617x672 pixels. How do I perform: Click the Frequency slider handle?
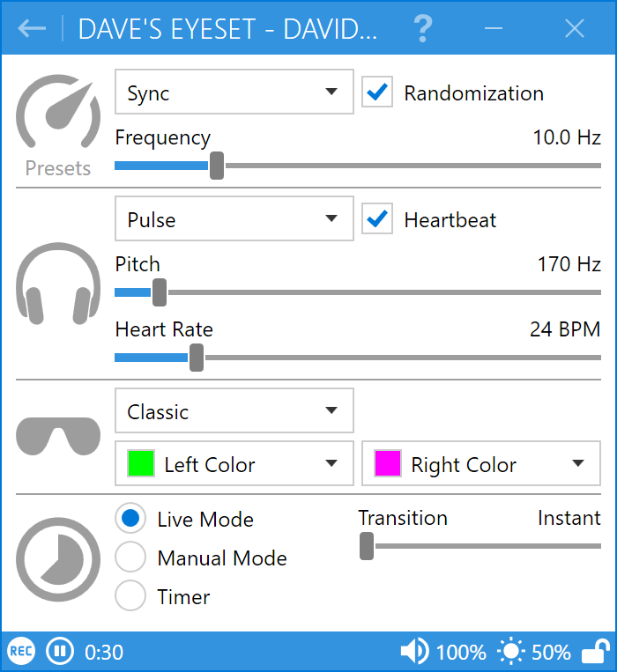point(217,166)
